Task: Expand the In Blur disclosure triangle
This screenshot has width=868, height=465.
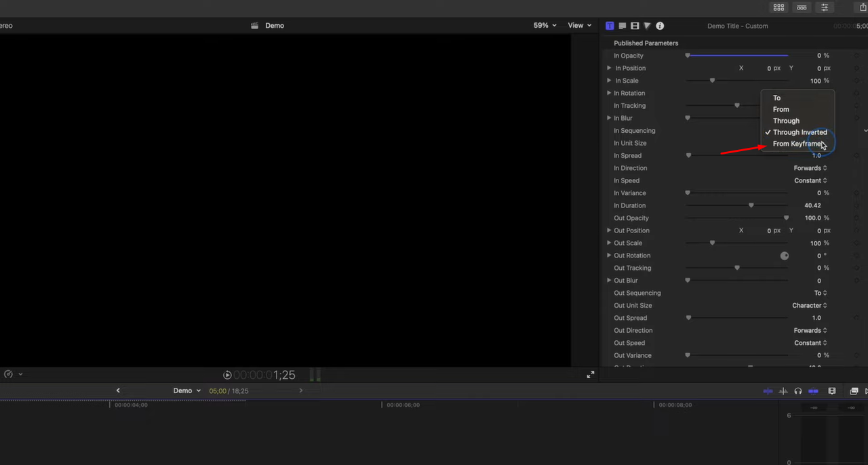Action: coord(609,118)
